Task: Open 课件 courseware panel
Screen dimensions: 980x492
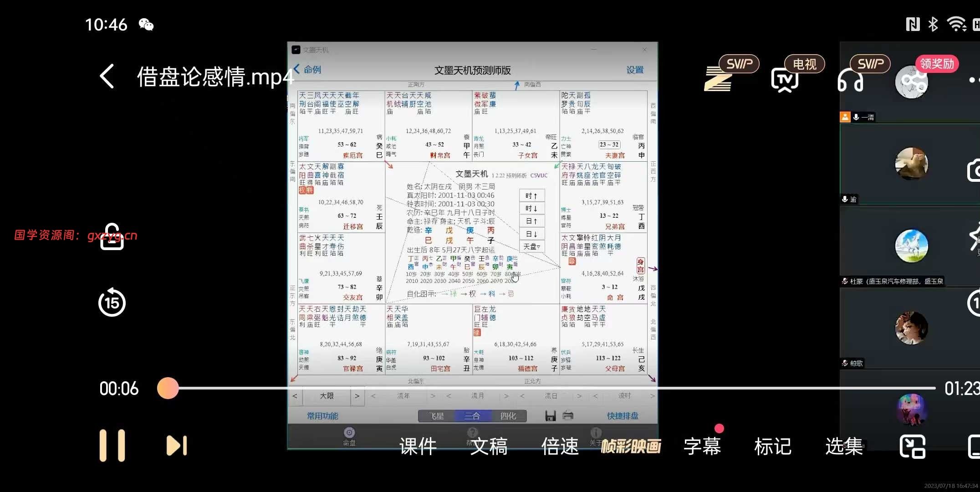Action: coord(418,446)
